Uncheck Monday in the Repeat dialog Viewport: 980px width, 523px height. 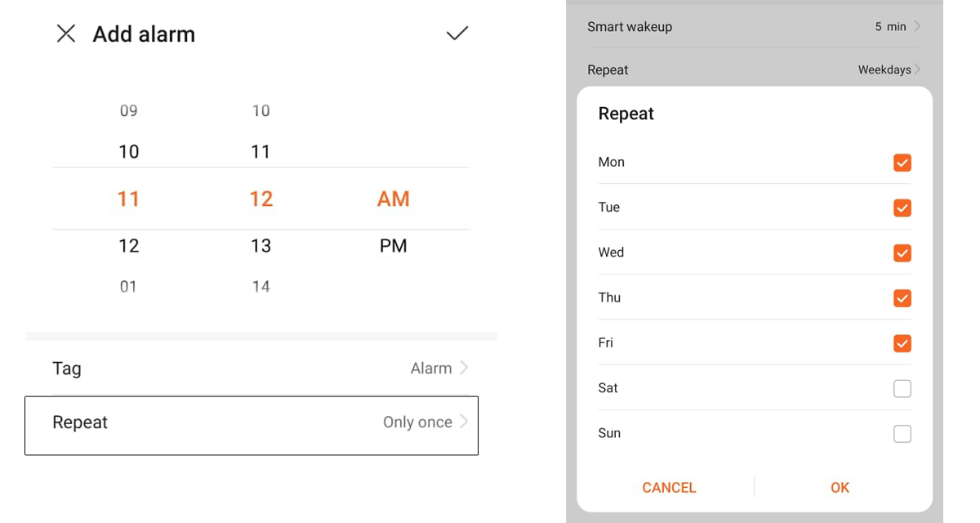[902, 162]
